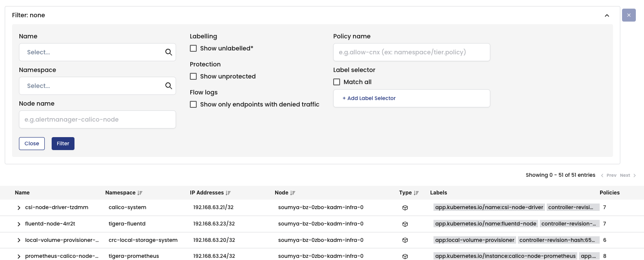Collapse the Filter panel with chevron

pos(607,16)
